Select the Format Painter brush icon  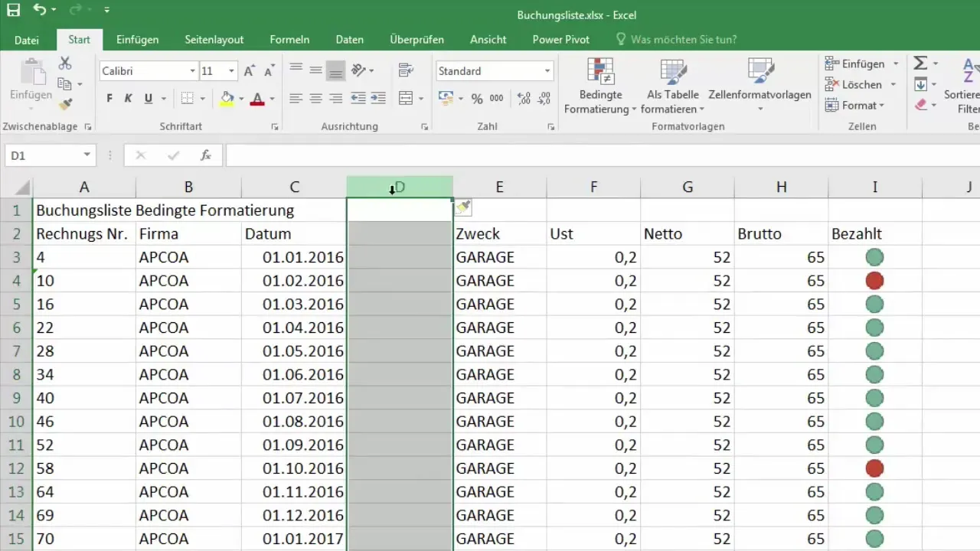65,104
